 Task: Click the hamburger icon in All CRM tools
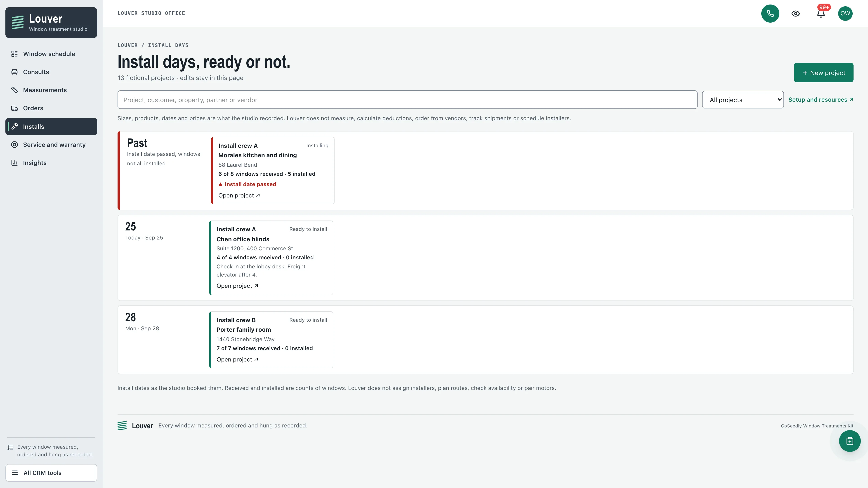(15, 472)
